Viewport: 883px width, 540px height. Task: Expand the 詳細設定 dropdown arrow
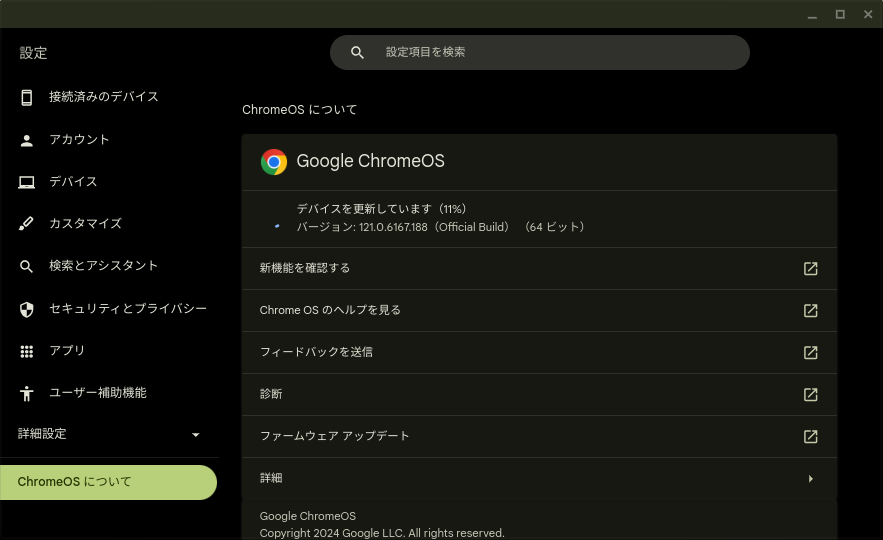click(x=195, y=435)
